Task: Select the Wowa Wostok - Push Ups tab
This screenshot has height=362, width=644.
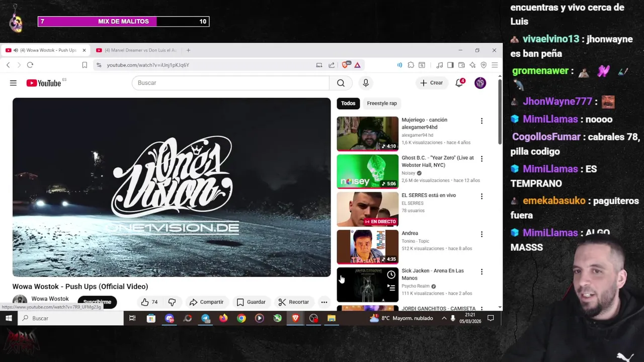Action: click(44, 50)
